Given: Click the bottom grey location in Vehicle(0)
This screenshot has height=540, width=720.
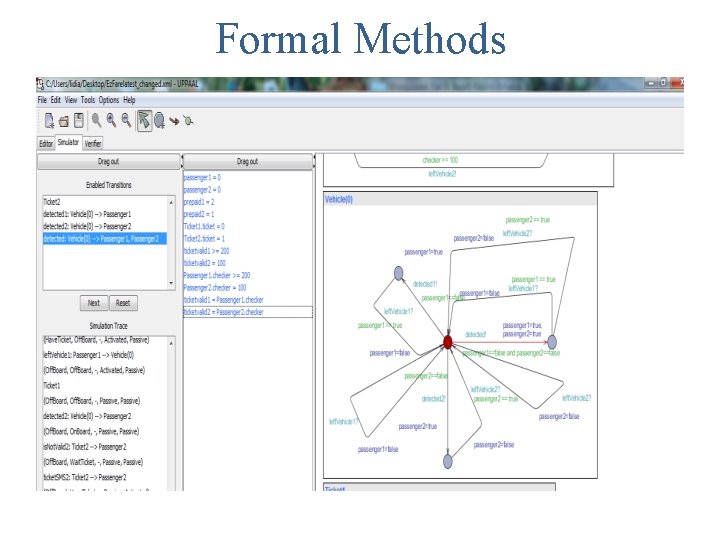Looking at the screenshot, I should (x=448, y=461).
